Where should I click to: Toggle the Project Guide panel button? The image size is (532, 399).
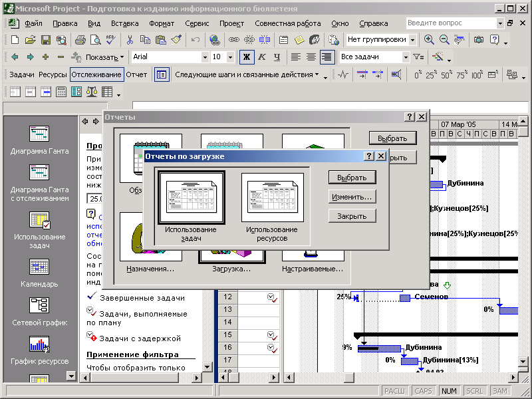[162, 74]
